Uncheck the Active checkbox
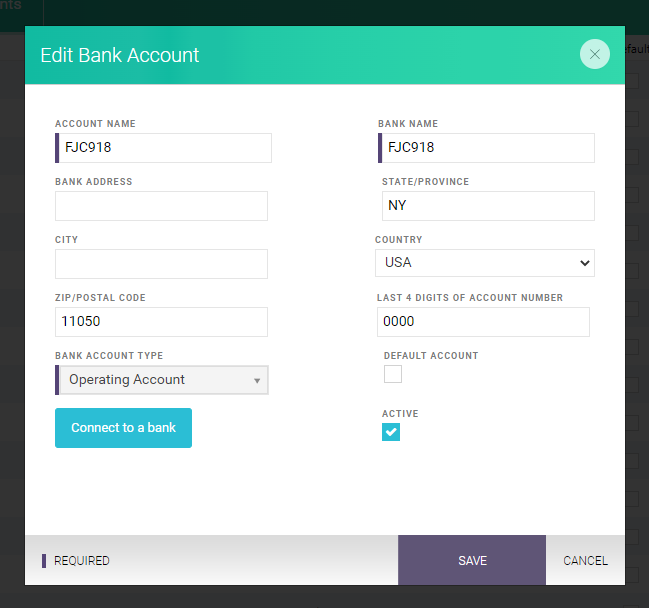Image resolution: width=649 pixels, height=608 pixels. tap(391, 432)
